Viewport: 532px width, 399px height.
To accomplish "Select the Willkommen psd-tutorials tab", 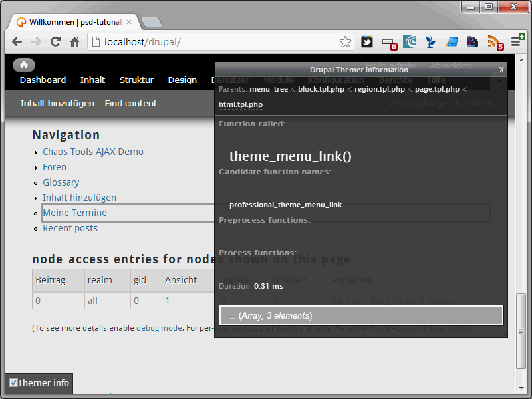I will [73, 22].
